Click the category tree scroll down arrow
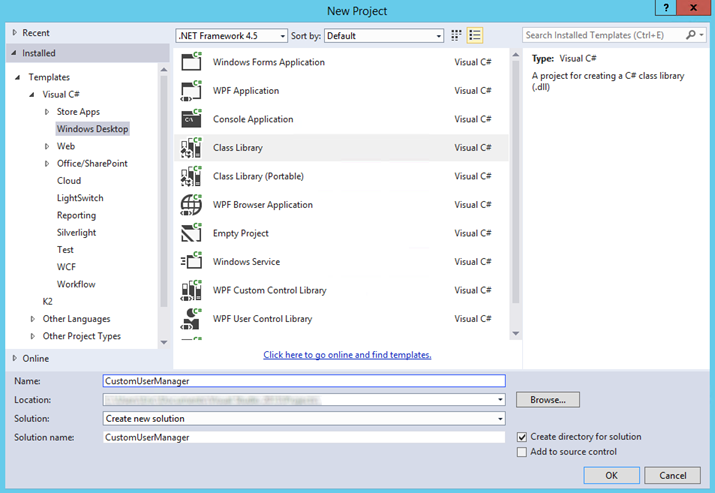715x493 pixels. [164, 342]
